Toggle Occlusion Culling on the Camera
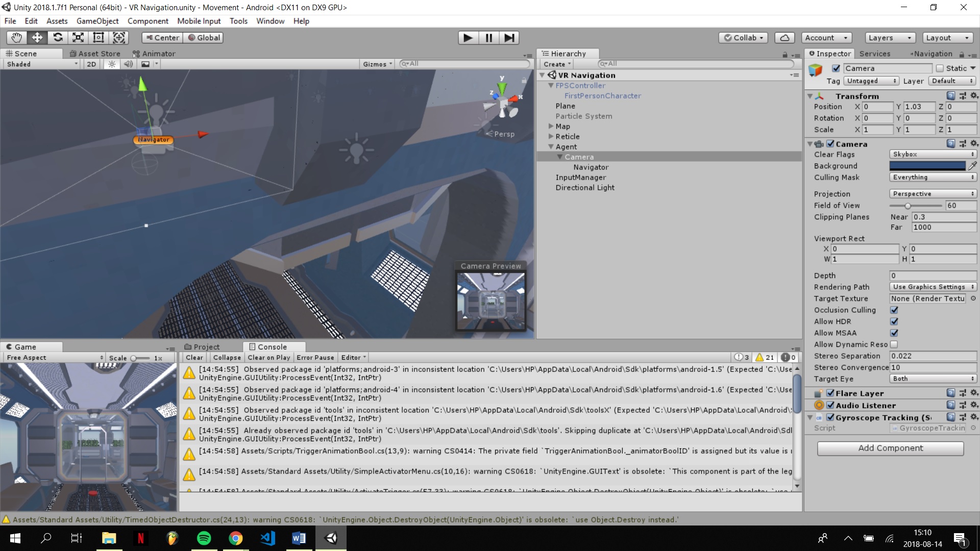This screenshot has width=980, height=551. point(894,310)
